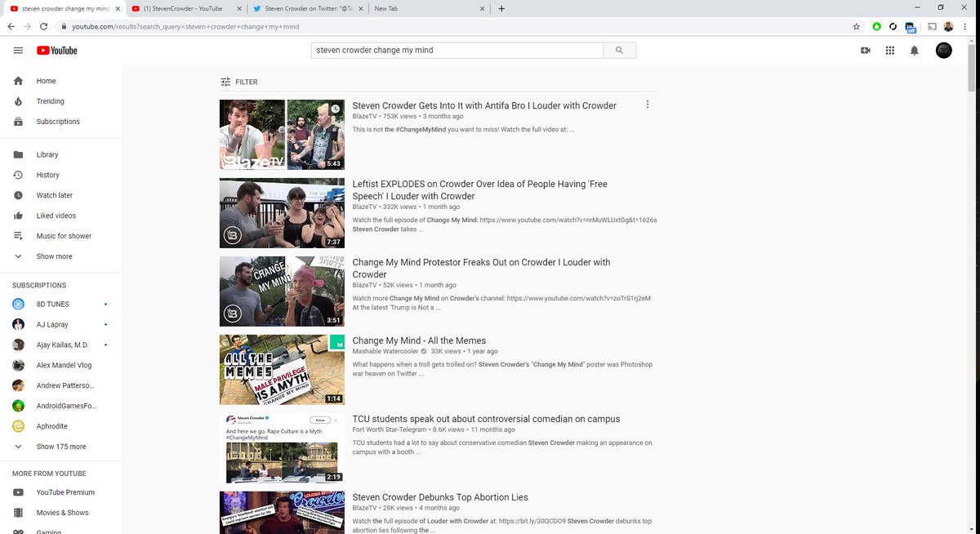Click the 5:43 Antifa Bro thumbnail
This screenshot has height=534, width=980.
pyautogui.click(x=282, y=135)
